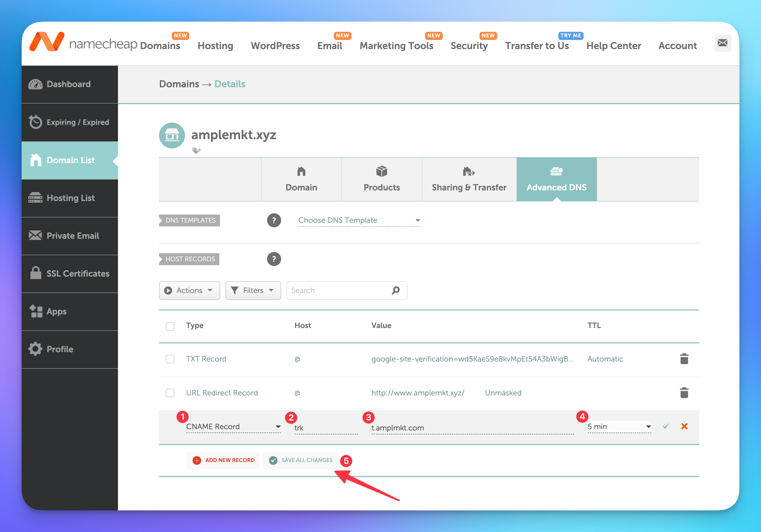Open Hosting List in the sidebar
The image size is (761, 532).
tap(70, 198)
